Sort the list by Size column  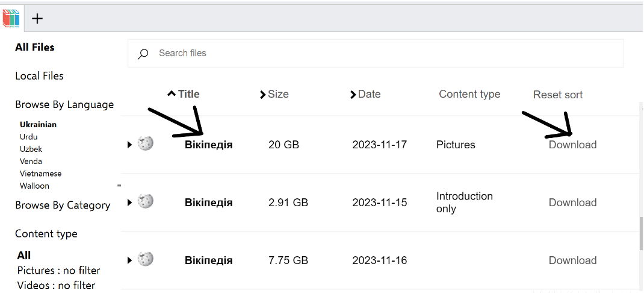(277, 94)
